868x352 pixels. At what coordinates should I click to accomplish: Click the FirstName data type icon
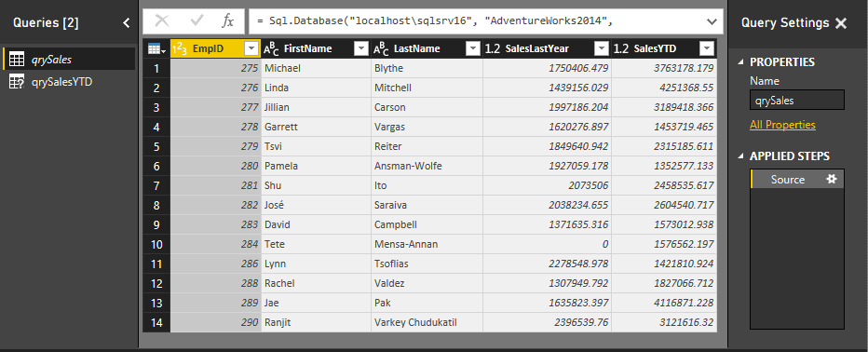[271, 48]
